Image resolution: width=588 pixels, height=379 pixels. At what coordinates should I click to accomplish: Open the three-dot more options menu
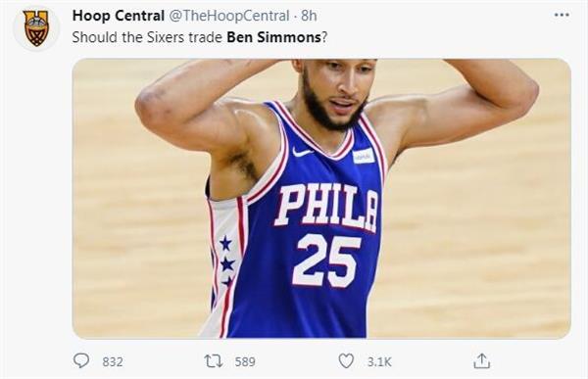pyautogui.click(x=562, y=15)
